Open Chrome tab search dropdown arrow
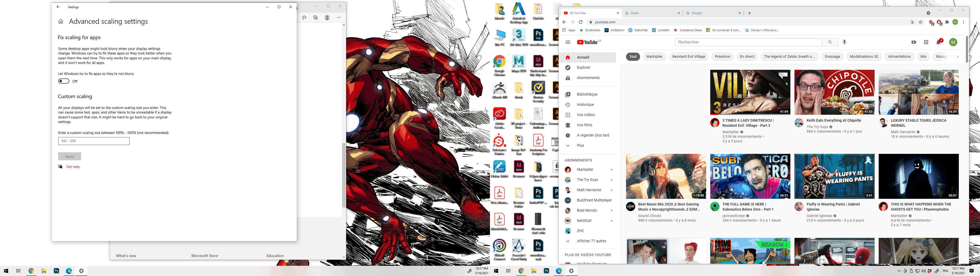Screen dimensions: 980x276 point(928,13)
